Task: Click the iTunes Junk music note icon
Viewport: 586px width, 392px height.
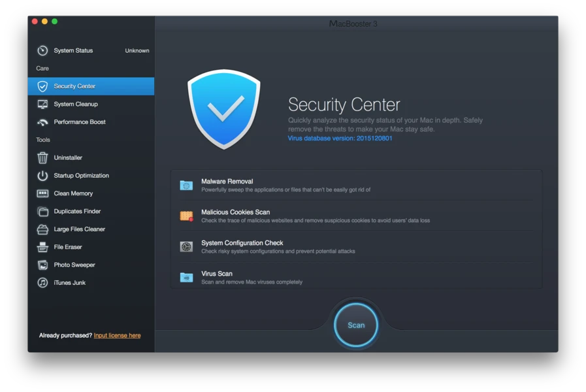Action: 42,283
